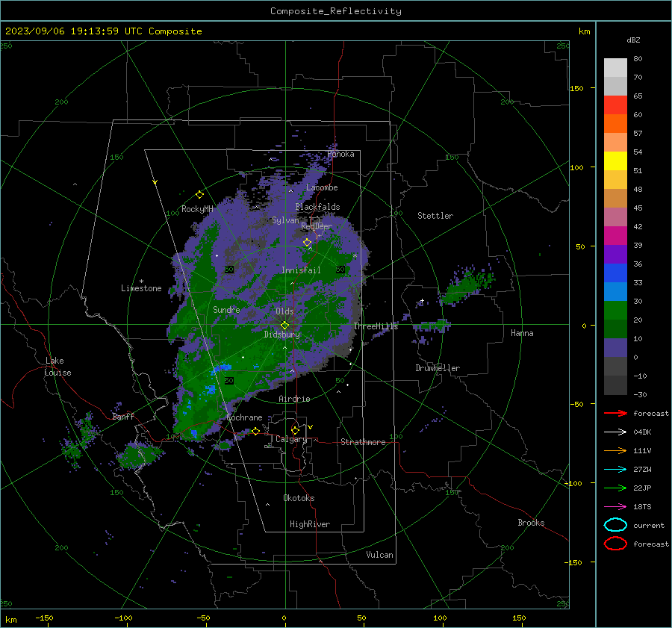The width and height of the screenshot is (672, 628).
Task: Click the white 04DK arrow icon
Action: tap(615, 432)
